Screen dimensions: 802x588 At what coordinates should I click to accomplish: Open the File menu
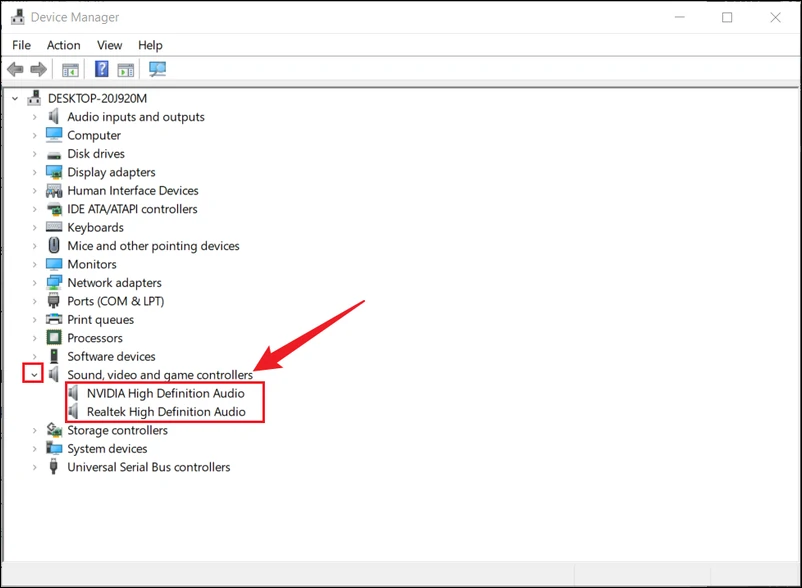21,45
